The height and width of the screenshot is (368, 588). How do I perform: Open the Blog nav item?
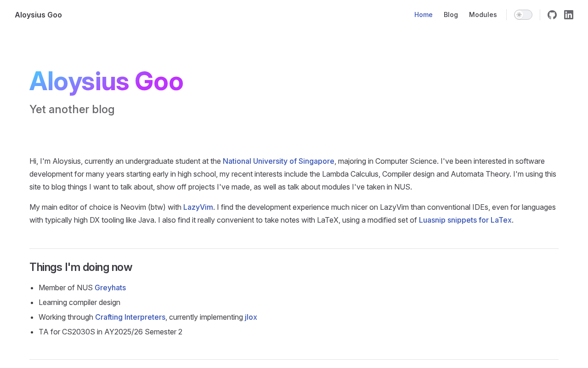[x=451, y=15]
